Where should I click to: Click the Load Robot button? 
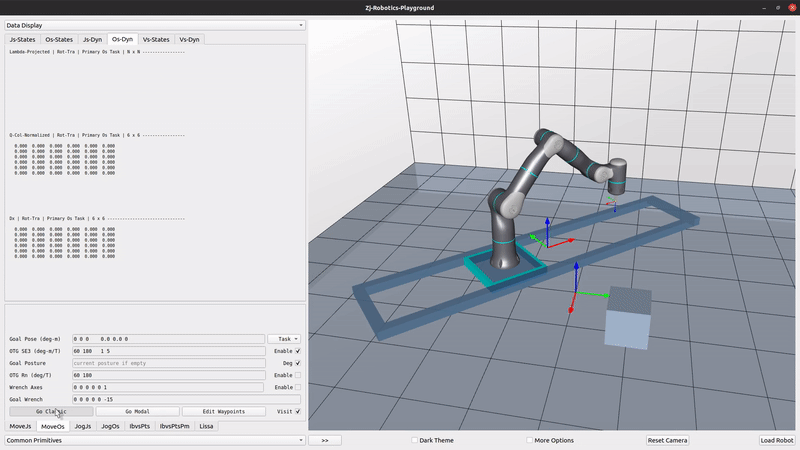(x=776, y=440)
